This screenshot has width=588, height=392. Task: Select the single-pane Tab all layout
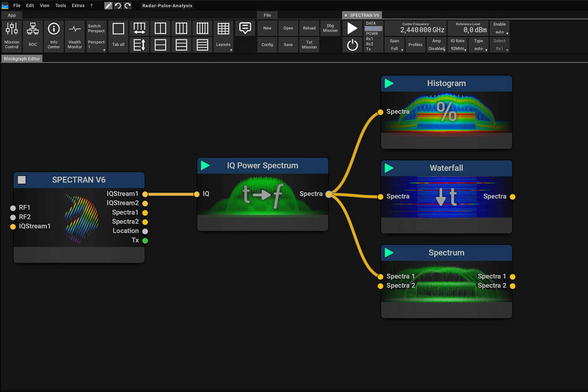click(118, 36)
